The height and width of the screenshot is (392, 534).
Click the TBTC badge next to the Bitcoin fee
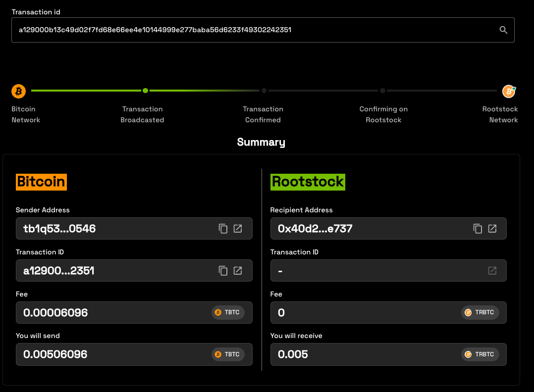(228, 312)
